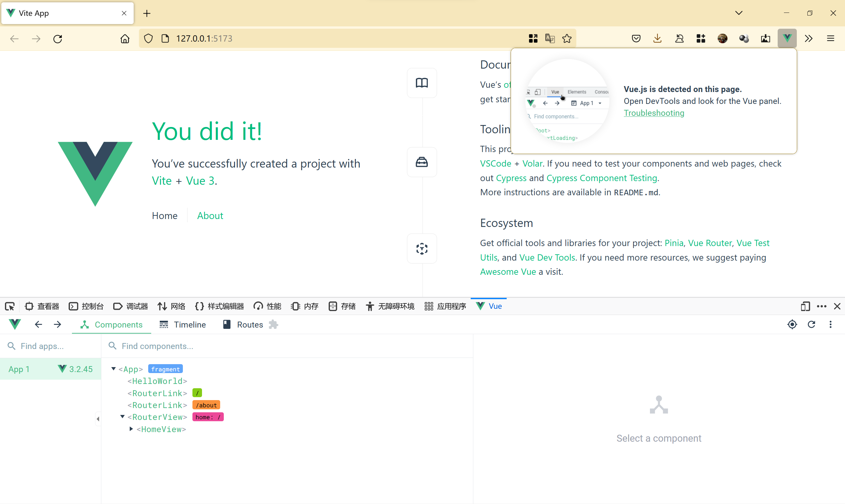The width and height of the screenshot is (845, 504).
Task: Change devtools dock position icon
Action: pos(805,306)
